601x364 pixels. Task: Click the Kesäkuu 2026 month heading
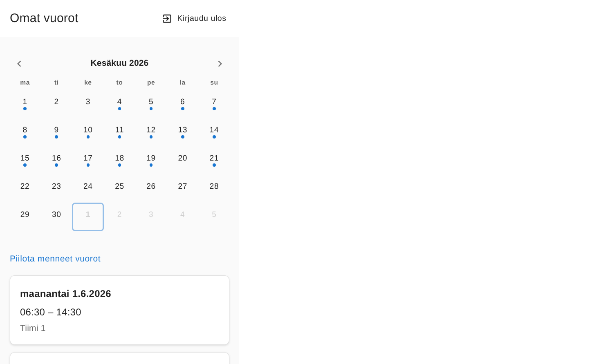tap(119, 63)
